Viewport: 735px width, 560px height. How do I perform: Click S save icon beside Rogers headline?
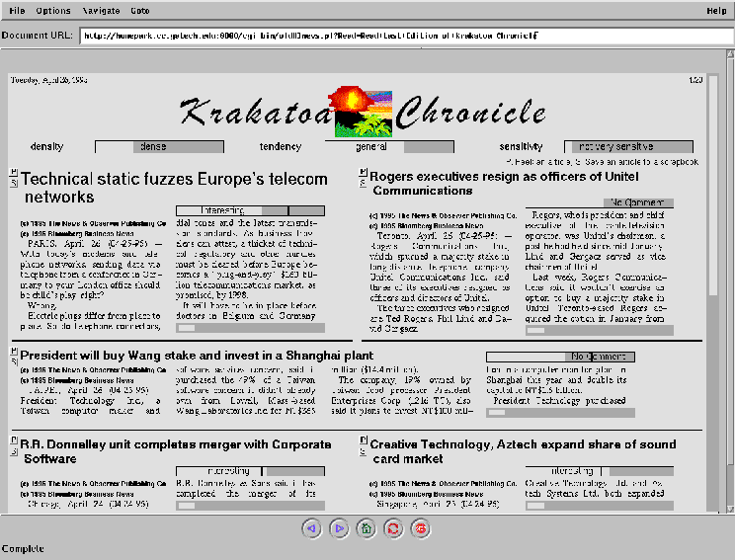[x=364, y=182]
